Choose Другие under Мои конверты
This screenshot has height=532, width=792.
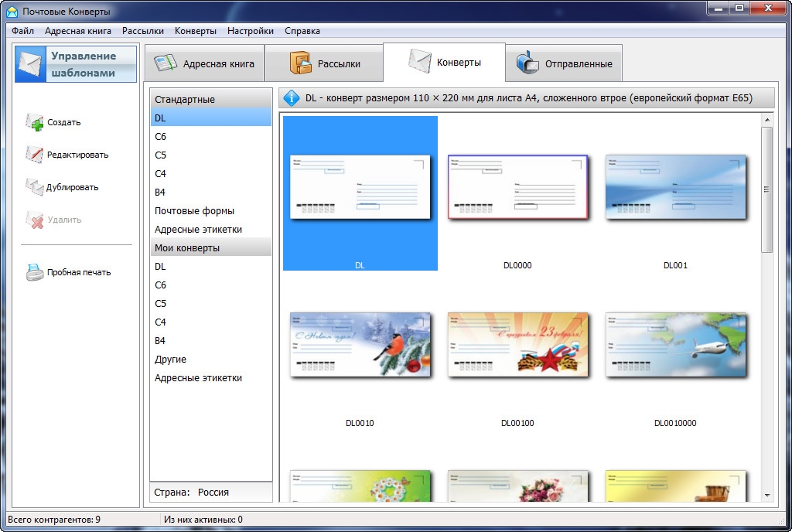[170, 359]
